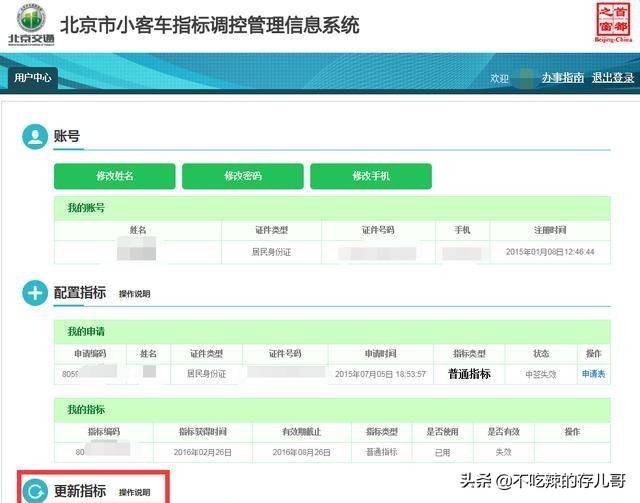
Task: Click the bold 普通指标 cell in 我的申请
Action: 469,374
